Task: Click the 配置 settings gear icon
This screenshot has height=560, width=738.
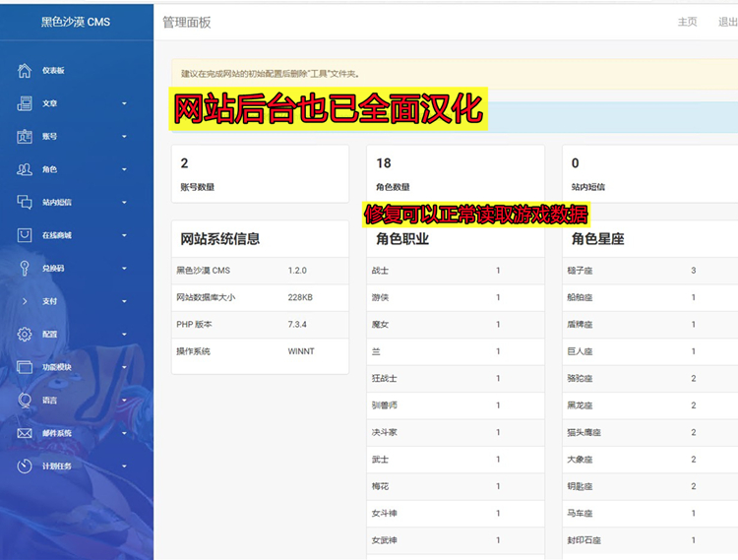Action: tap(25, 335)
